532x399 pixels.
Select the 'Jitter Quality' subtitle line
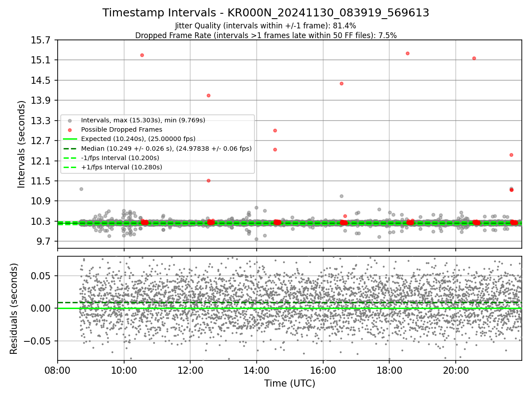pos(266,26)
